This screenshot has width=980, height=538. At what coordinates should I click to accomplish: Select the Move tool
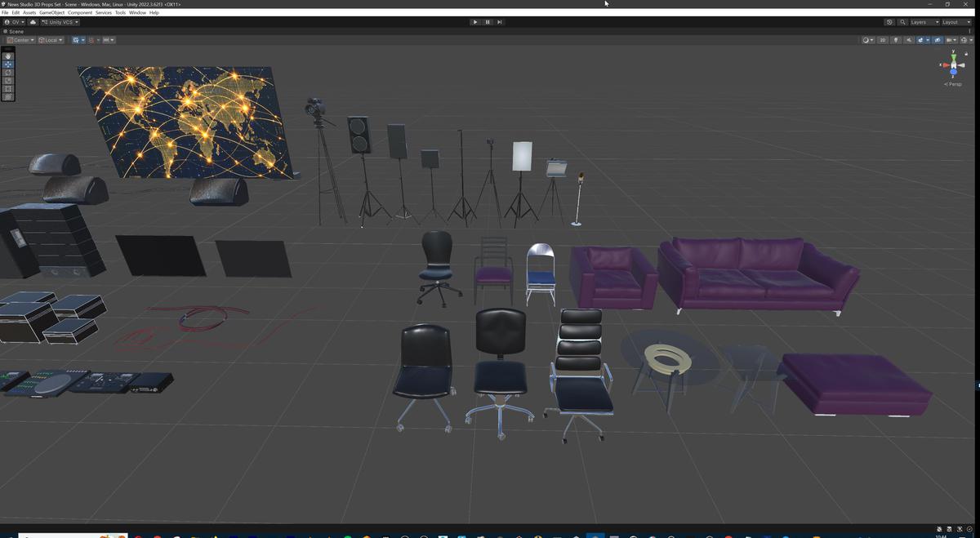pyautogui.click(x=8, y=64)
